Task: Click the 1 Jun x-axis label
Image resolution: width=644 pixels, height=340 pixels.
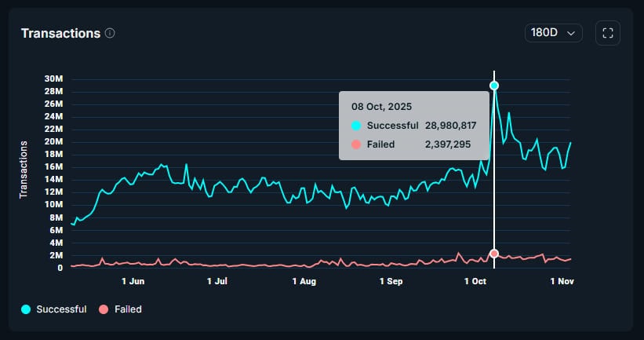Action: click(133, 280)
